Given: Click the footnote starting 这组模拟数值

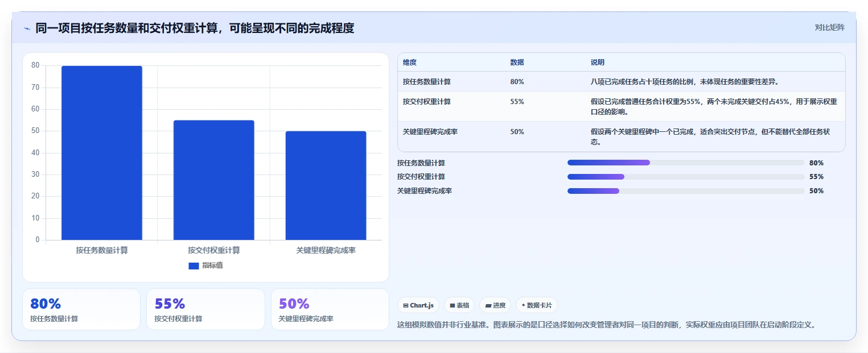Looking at the screenshot, I should pyautogui.click(x=607, y=325).
